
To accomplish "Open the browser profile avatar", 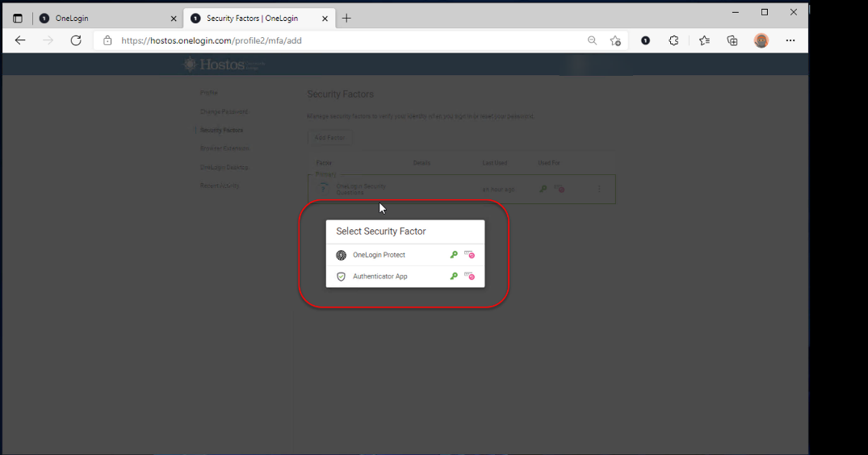I will (761, 40).
